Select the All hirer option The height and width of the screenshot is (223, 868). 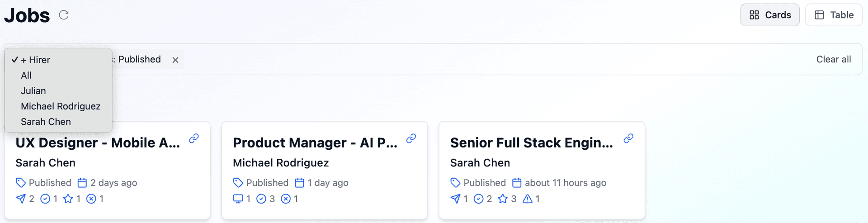click(x=26, y=76)
